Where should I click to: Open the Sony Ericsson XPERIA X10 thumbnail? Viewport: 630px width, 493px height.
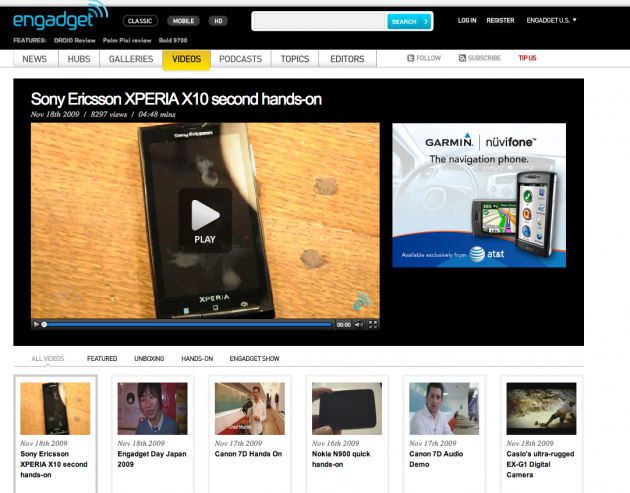pyautogui.click(x=55, y=409)
